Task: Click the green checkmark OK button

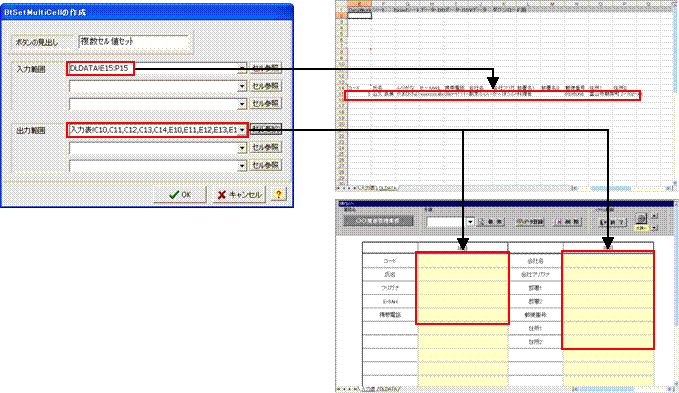Action: coord(180,195)
